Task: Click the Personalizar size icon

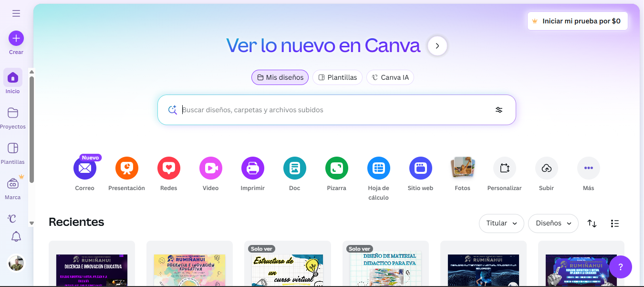Action: click(505, 168)
